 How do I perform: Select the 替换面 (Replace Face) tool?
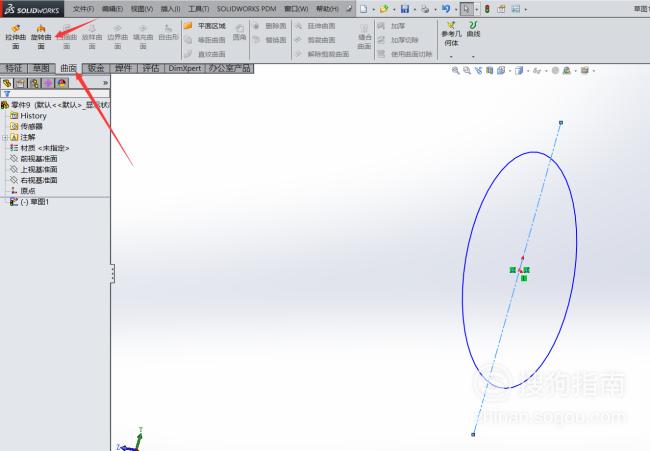(x=269, y=40)
